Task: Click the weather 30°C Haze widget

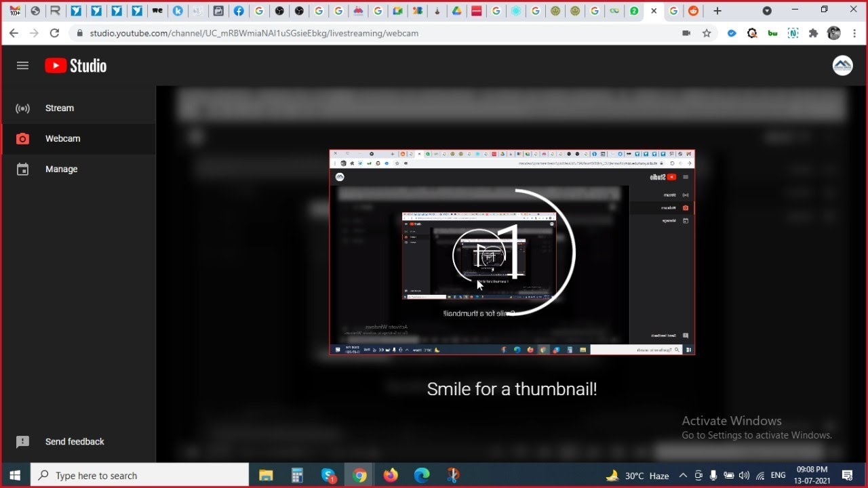Action: coord(637,476)
